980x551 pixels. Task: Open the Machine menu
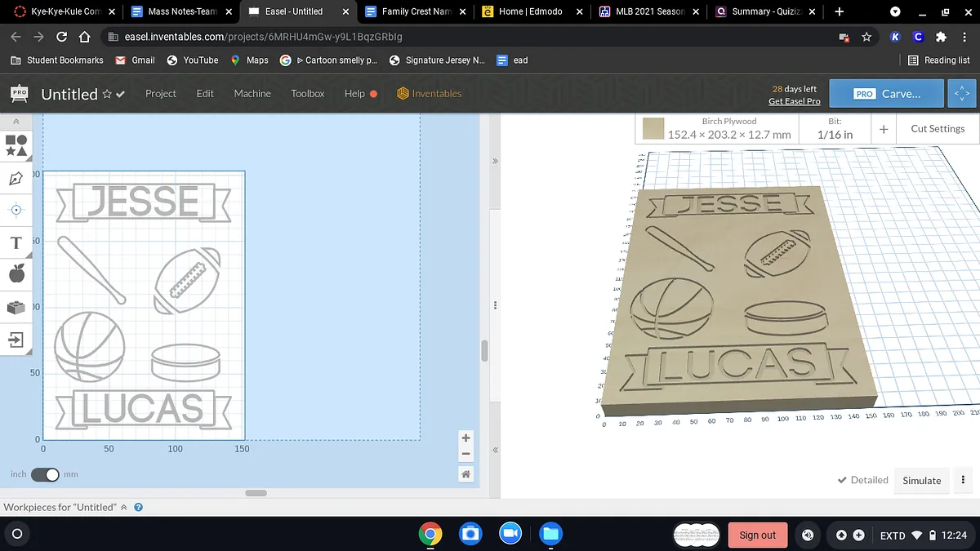click(x=252, y=93)
